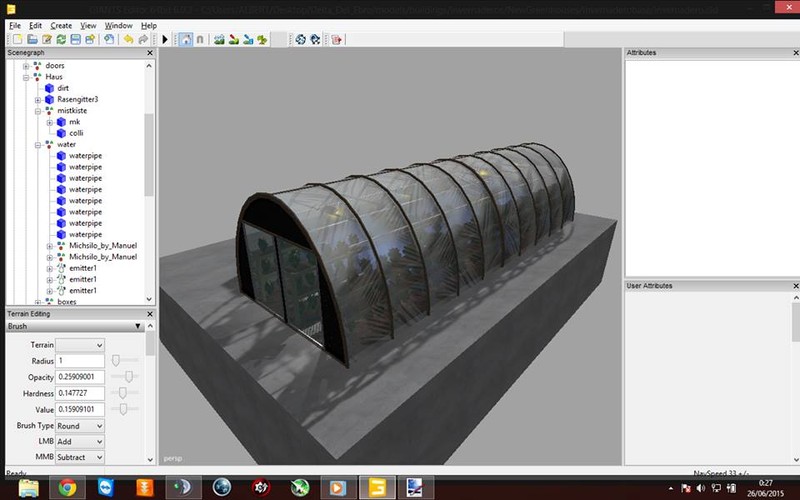Open the Create menu
The height and width of the screenshot is (500, 800).
click(x=61, y=25)
